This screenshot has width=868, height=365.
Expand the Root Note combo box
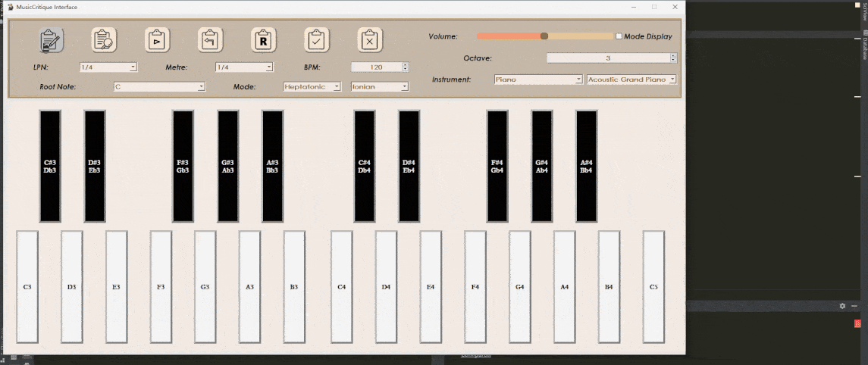159,87
